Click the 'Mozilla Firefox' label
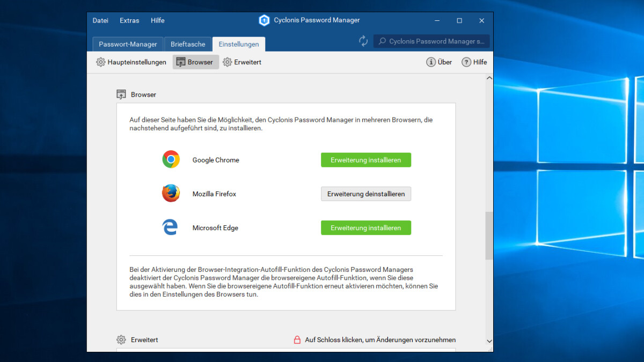The image size is (644, 362). click(214, 194)
